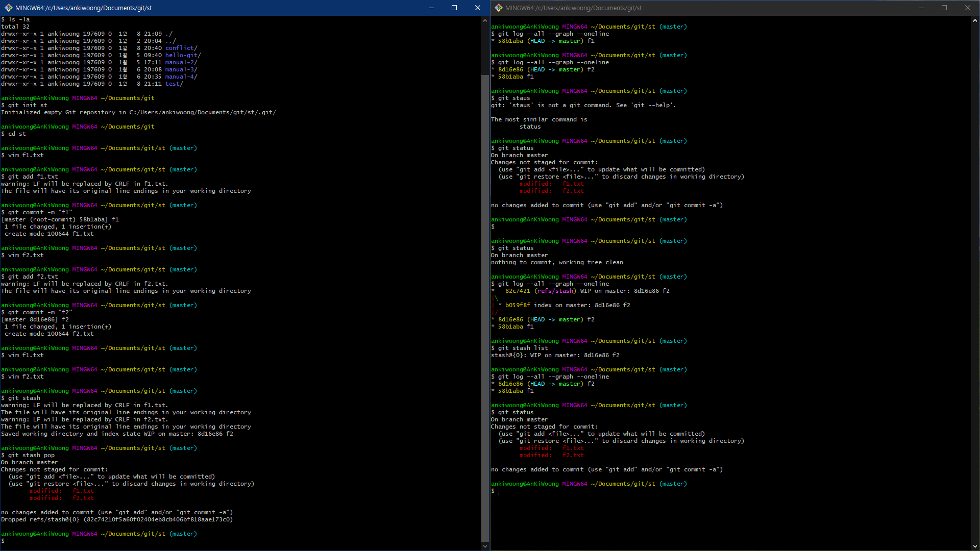Maximize the left terminal window

(454, 8)
